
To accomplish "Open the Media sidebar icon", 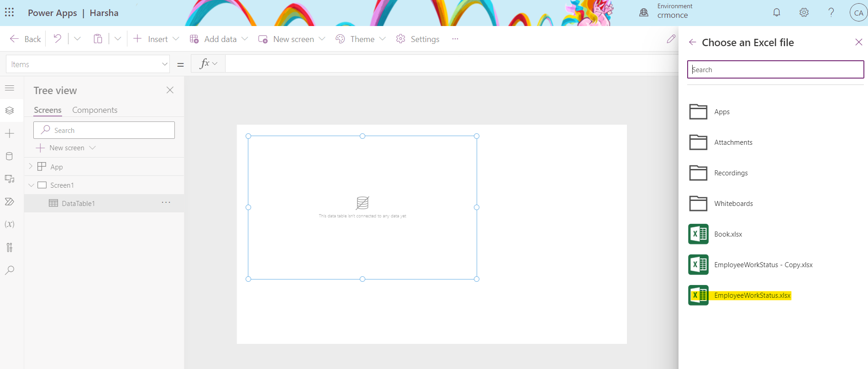I will (10, 179).
